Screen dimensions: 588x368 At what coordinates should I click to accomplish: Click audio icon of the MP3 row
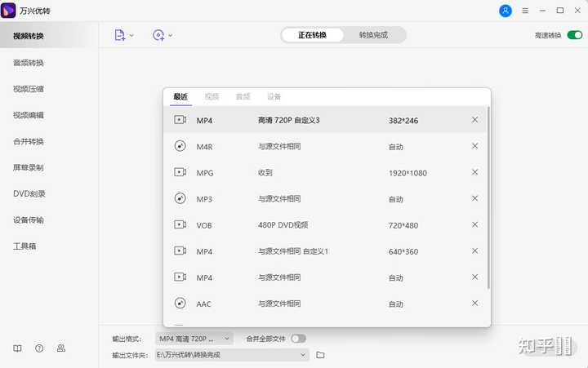[180, 198]
